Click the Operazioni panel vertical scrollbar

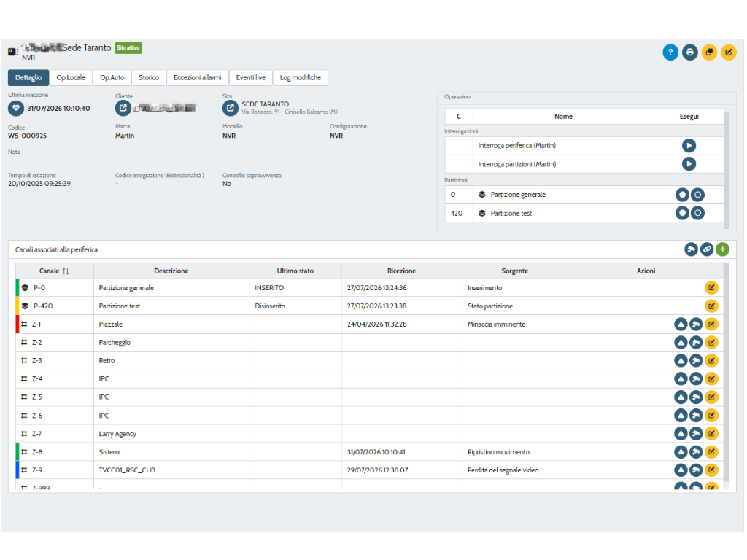pyautogui.click(x=727, y=169)
